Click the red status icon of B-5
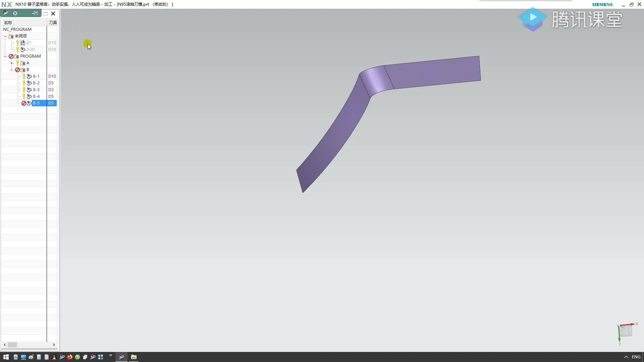The image size is (644, 362). click(24, 103)
